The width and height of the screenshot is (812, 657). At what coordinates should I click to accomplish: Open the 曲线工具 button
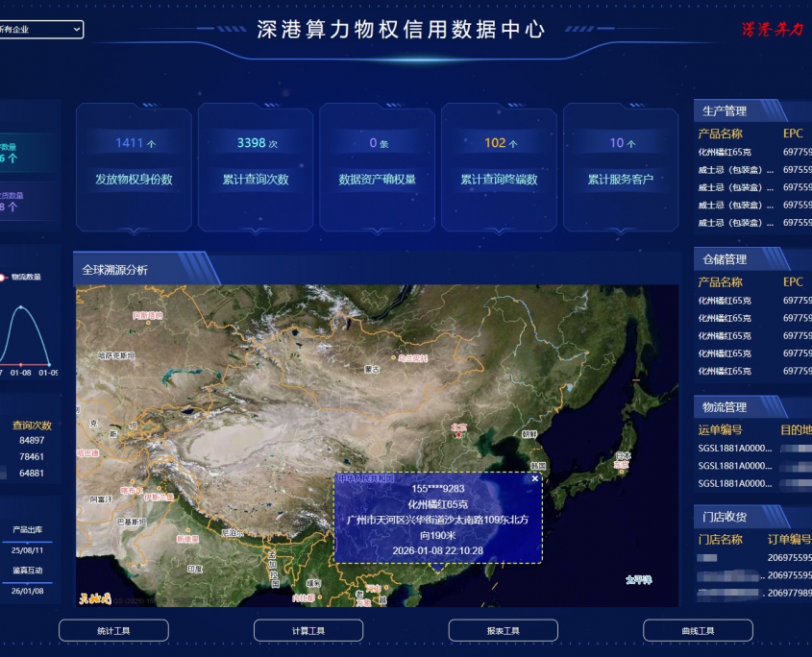click(x=698, y=631)
